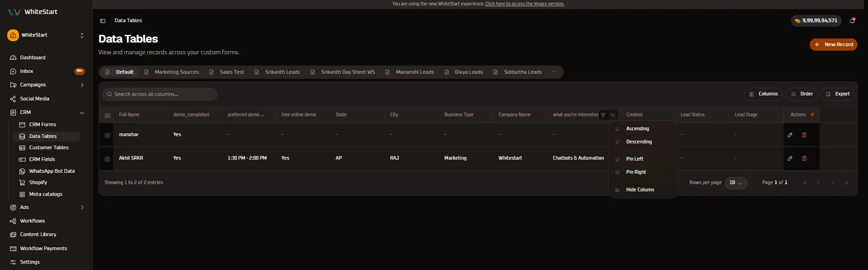Go to the previous page
This screenshot has width=868, height=270.
818,183
